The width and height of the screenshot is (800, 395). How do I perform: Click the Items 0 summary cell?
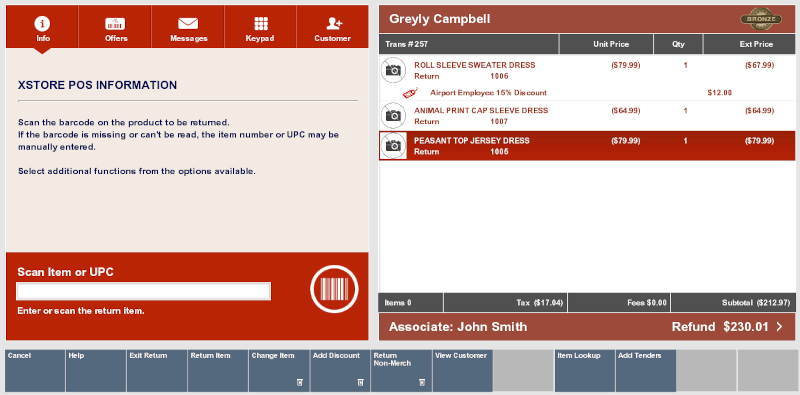click(411, 303)
